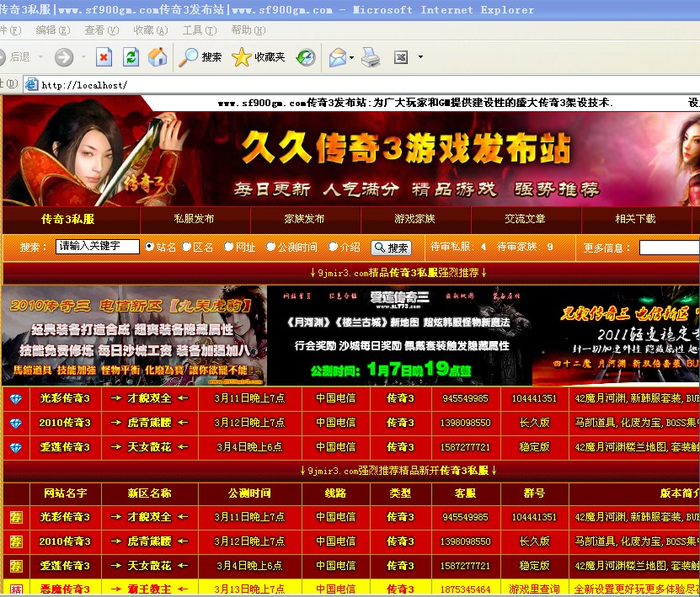The height and width of the screenshot is (597, 700).
Task: Choose the 网址 search option
Action: [x=228, y=248]
